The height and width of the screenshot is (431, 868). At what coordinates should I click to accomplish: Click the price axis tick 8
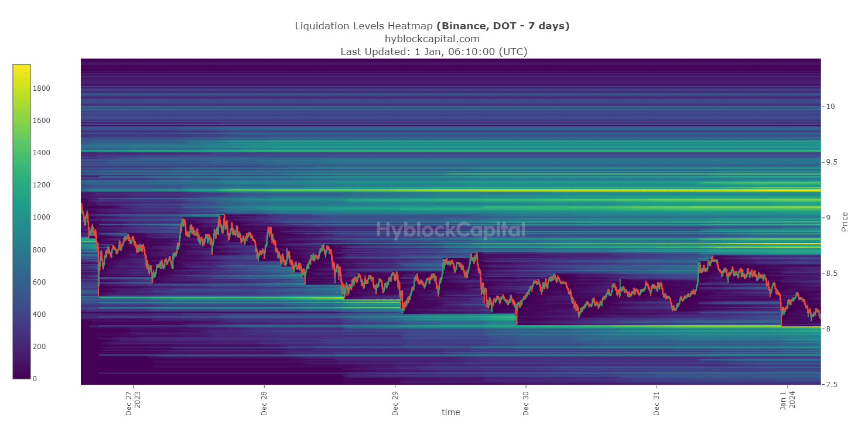(827, 329)
